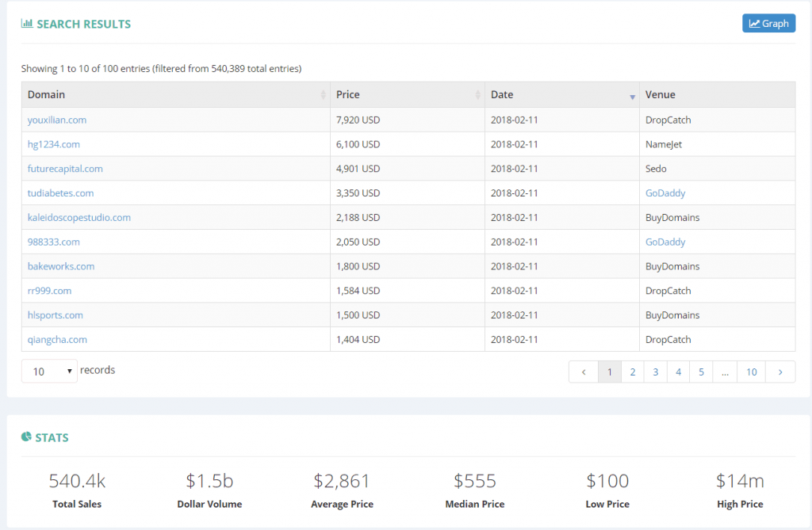Click the $2,861 Average Price stat
Viewport: 812px width, 530px height.
[x=342, y=490]
